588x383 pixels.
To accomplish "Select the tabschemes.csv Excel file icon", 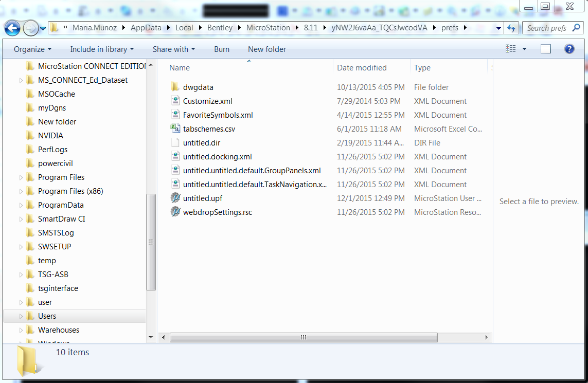I will [175, 129].
